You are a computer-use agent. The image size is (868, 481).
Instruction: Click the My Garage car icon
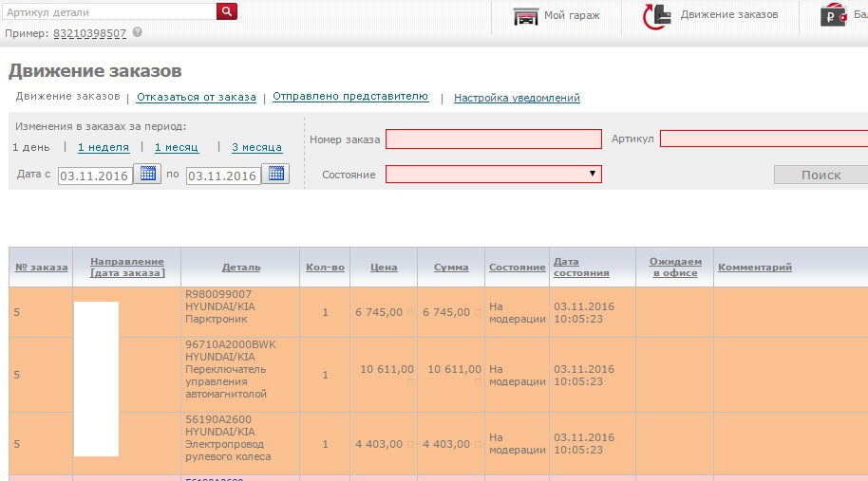click(525, 16)
